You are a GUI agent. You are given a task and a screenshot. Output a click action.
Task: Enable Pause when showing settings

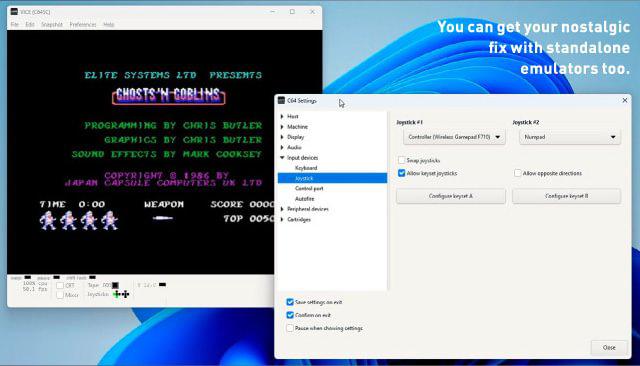[290, 328]
